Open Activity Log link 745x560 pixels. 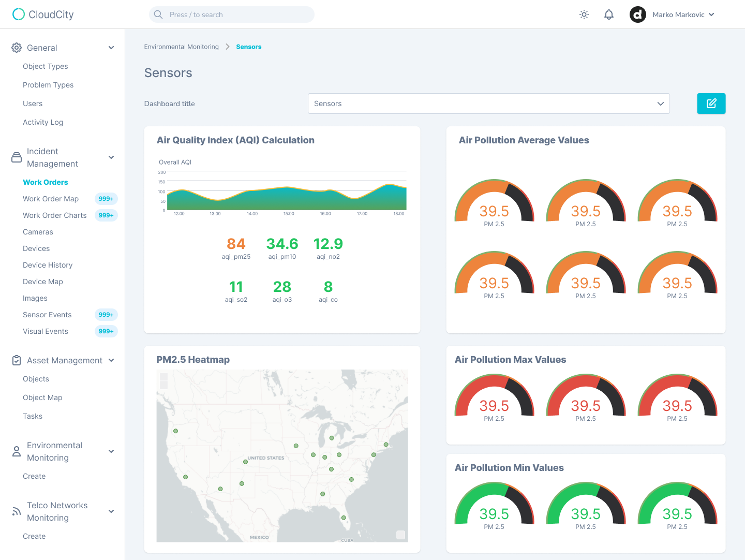(x=43, y=122)
